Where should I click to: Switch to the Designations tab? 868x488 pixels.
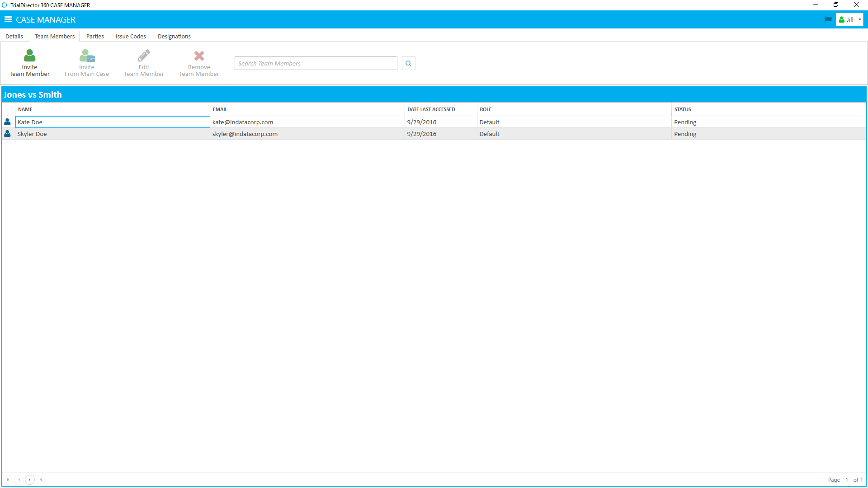click(x=174, y=36)
